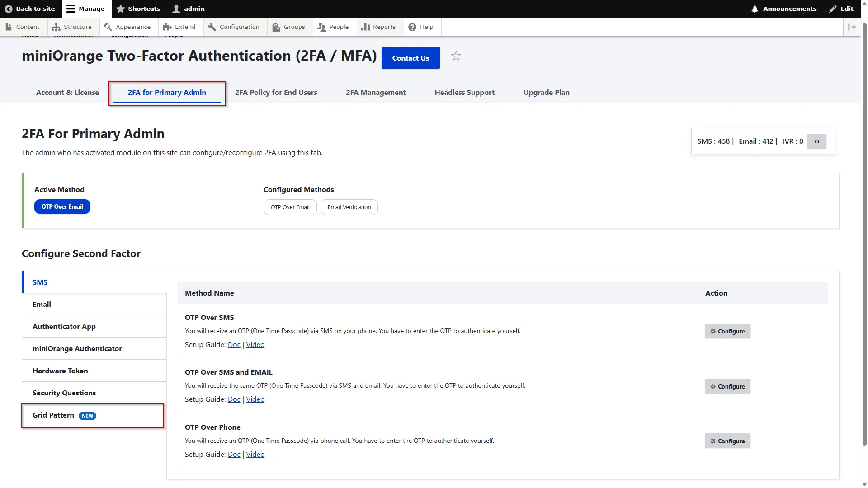Open the 2FA Management tab
This screenshot has height=488, width=868.
pyautogui.click(x=376, y=92)
